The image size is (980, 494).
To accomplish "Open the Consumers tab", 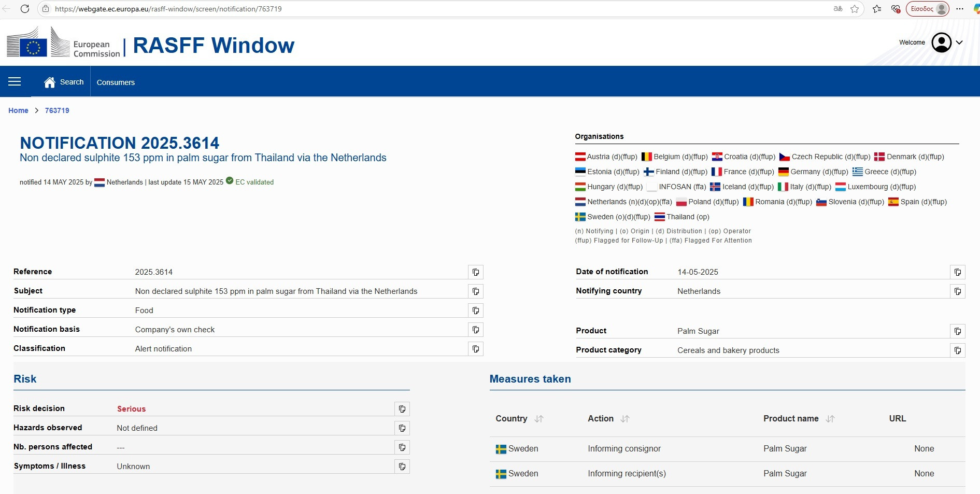I will [116, 82].
